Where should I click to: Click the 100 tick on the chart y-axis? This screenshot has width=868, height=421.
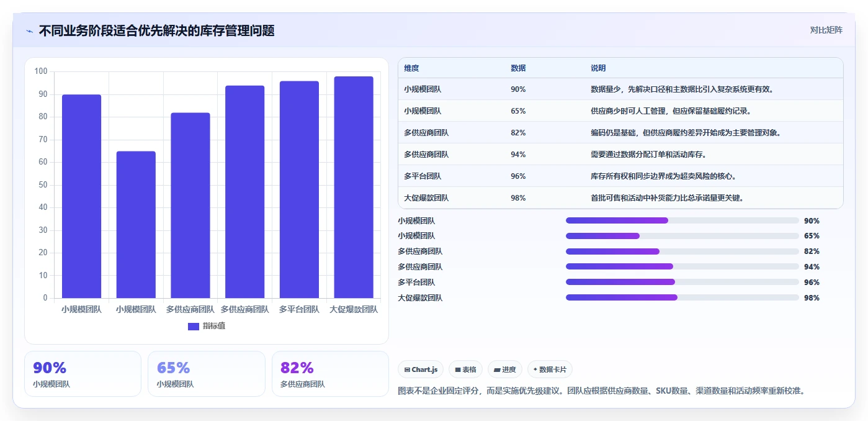click(x=41, y=71)
